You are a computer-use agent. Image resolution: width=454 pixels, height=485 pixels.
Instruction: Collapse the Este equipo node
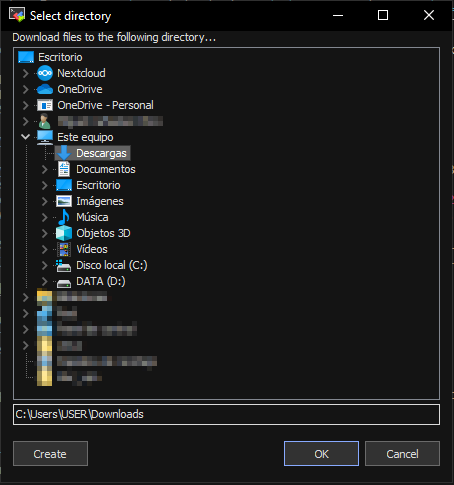click(x=25, y=137)
